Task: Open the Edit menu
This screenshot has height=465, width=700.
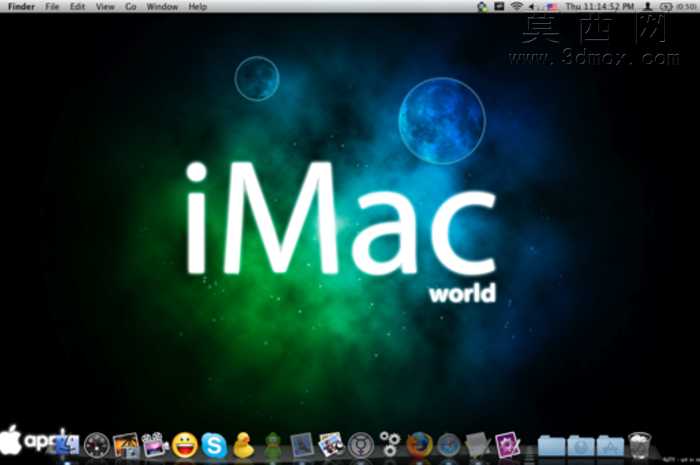Action: pos(77,7)
